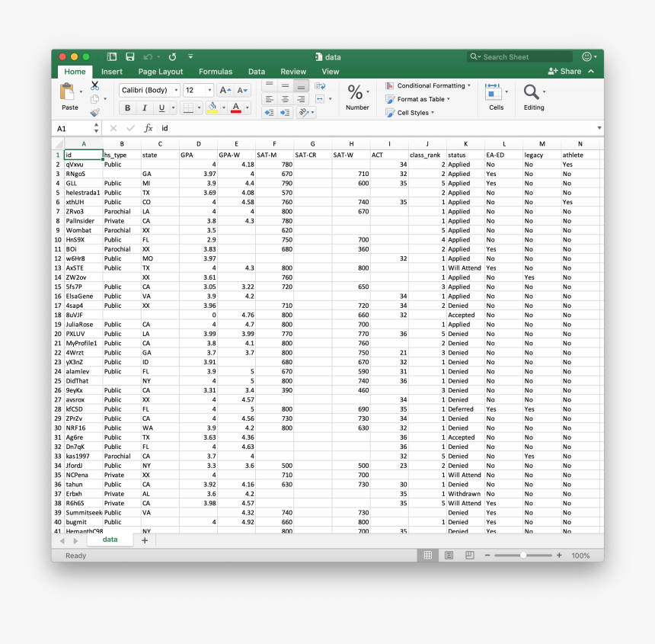The image size is (655, 644).
Task: Open the Insert tab
Action: pos(111,72)
